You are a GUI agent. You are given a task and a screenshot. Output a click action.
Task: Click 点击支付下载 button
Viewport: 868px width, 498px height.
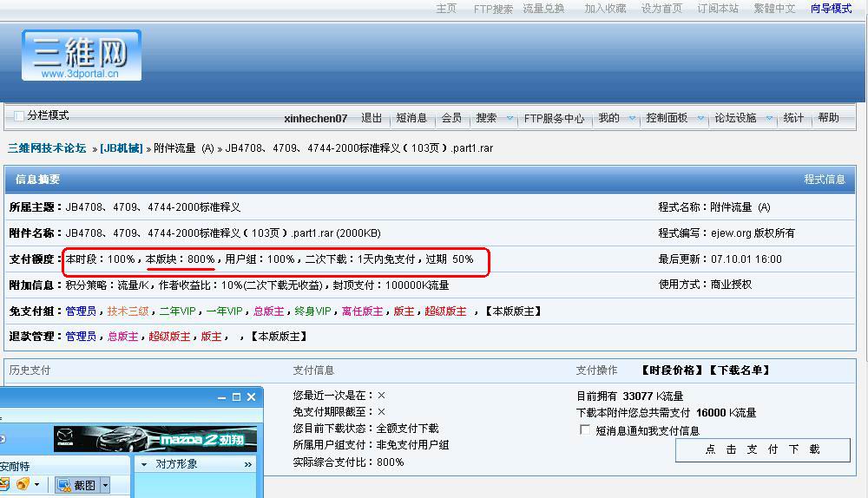762,450
